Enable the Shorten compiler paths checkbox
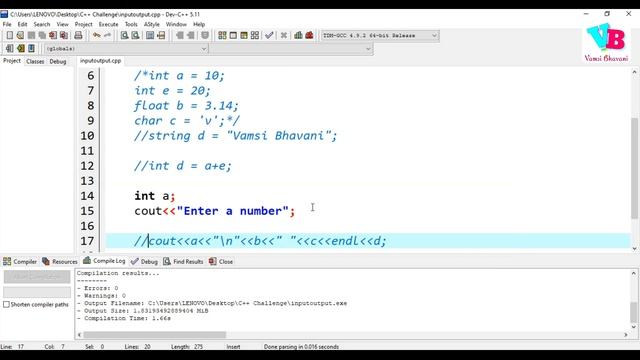This screenshot has width=640, height=360. coord(6,304)
